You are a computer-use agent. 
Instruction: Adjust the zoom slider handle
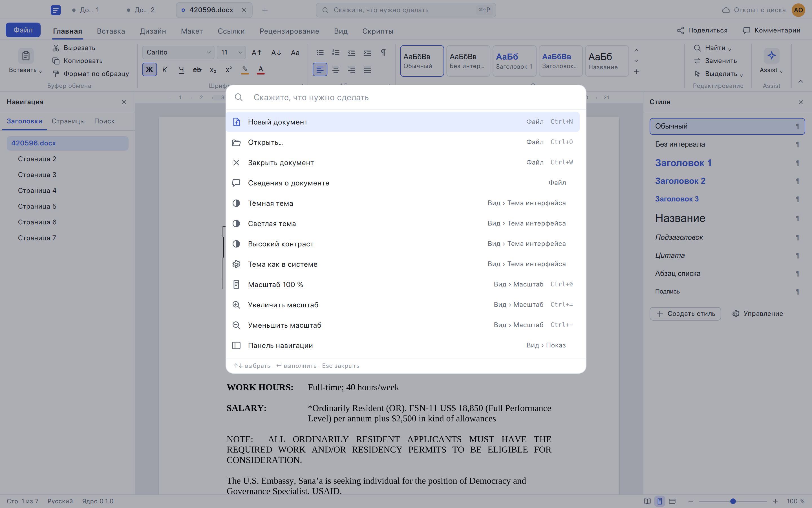click(x=733, y=501)
